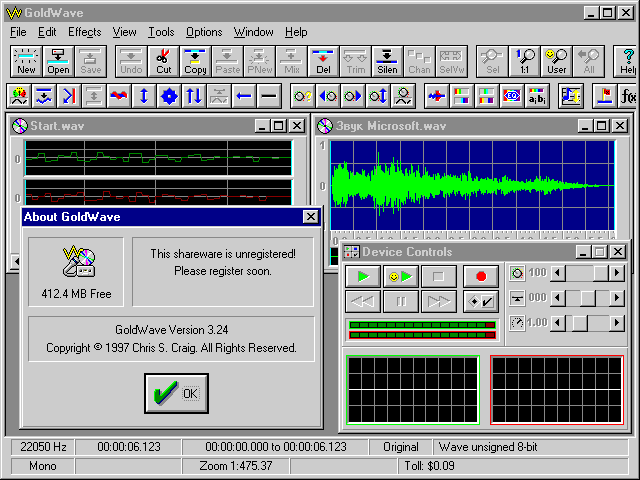This screenshot has height=480, width=640.
Task: Click the green waveform in Звук Microsoft.wav
Action: click(472, 186)
